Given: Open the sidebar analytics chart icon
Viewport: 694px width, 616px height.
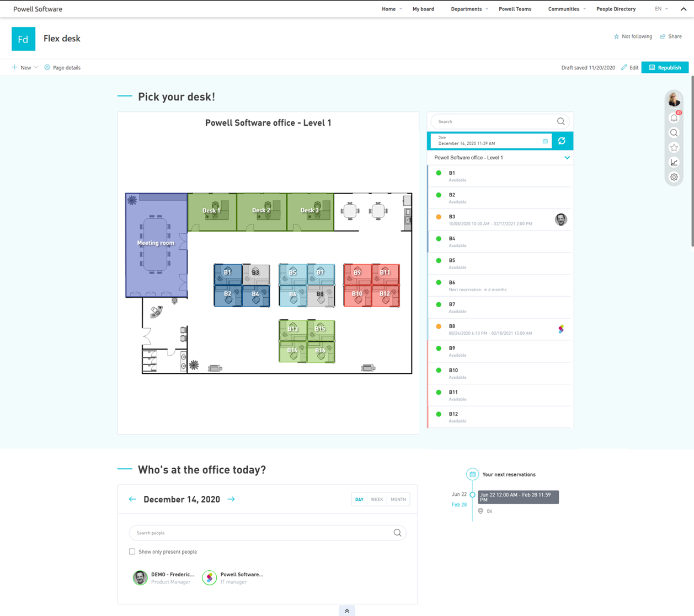Looking at the screenshot, I should coord(674,162).
